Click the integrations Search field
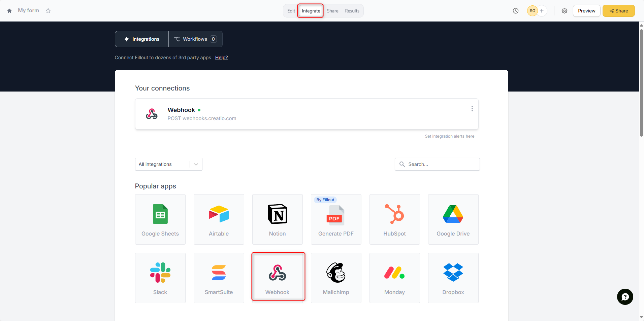644x321 pixels. pyautogui.click(x=437, y=164)
